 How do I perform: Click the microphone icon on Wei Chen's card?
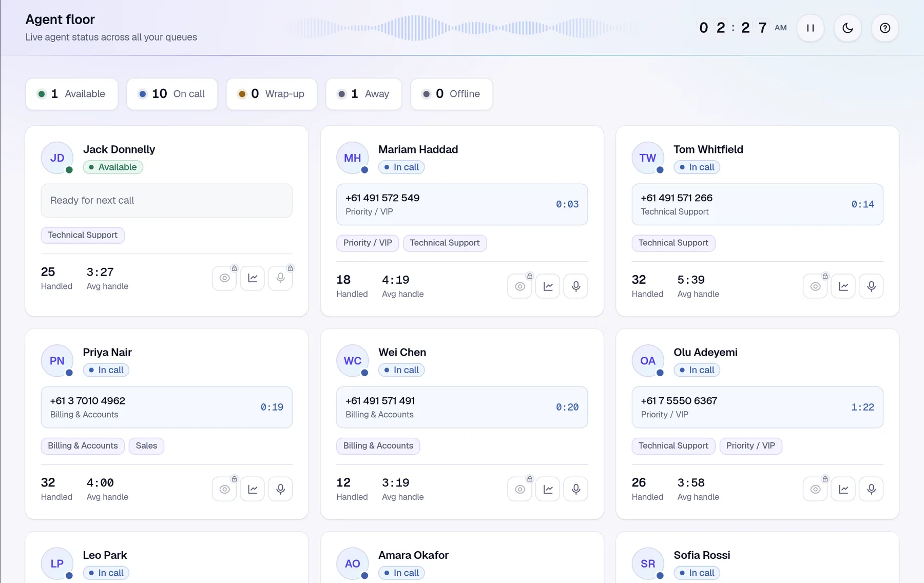click(576, 489)
